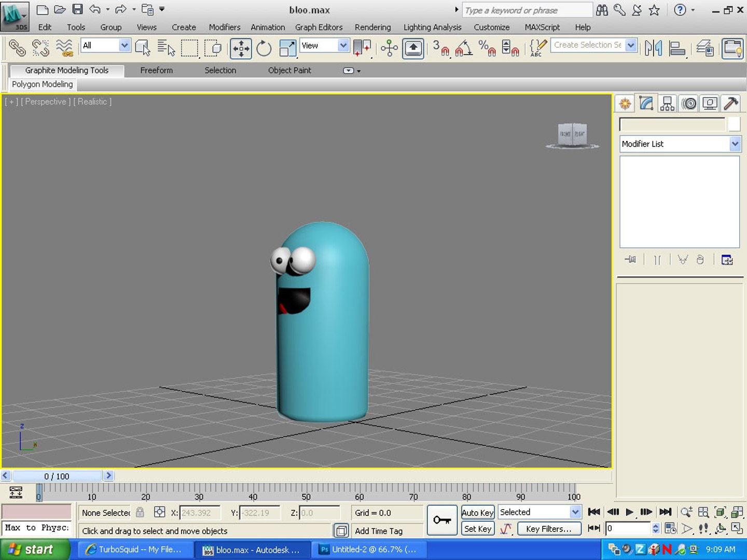Expand the Modifier List dropdown
Screen dimensions: 747x560
(x=735, y=144)
